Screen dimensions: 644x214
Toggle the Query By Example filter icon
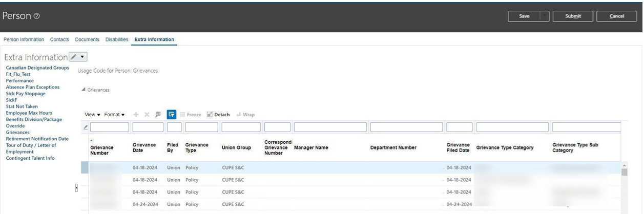[172, 115]
